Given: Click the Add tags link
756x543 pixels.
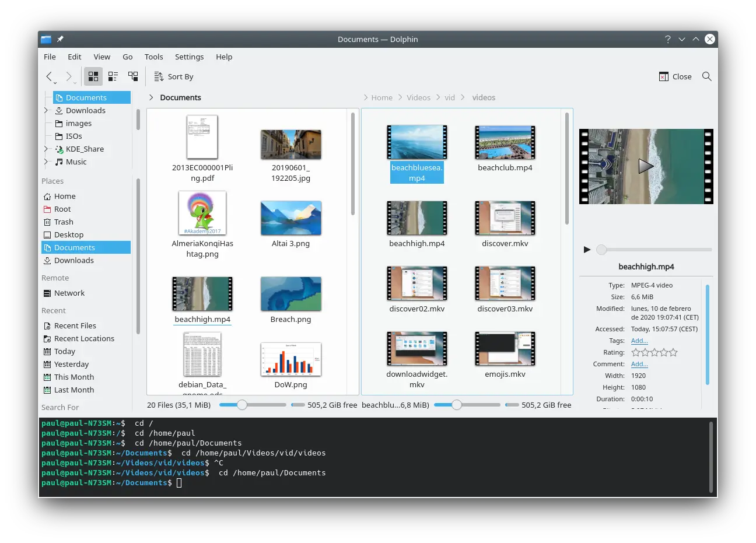Looking at the screenshot, I should 639,341.
